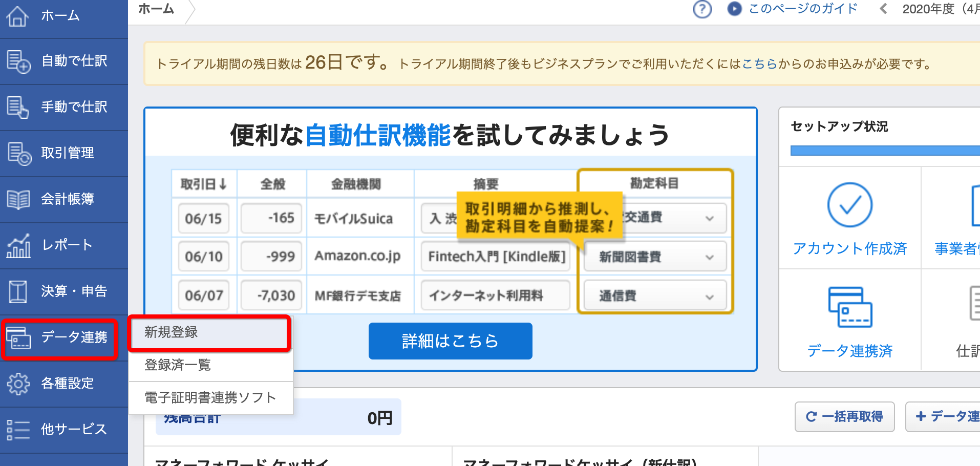Click the 自動で仕訳 document-plus icon
Screen dimensions: 980x466
point(18,61)
